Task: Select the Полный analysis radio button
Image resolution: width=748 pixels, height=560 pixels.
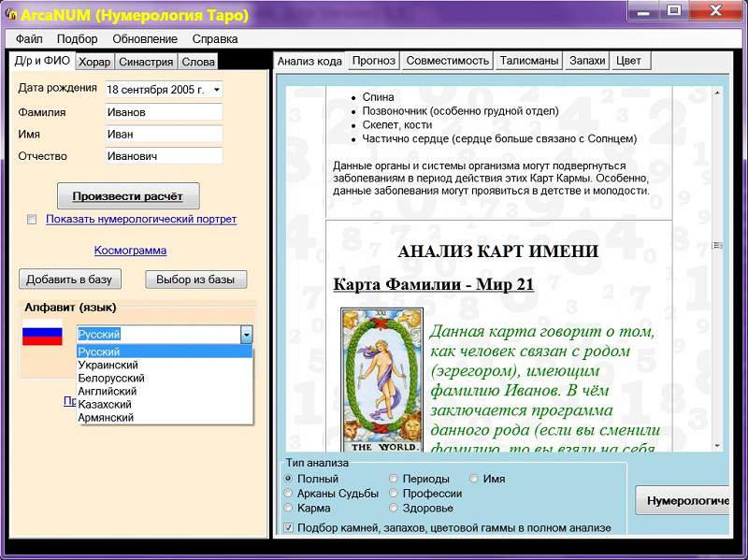Action: click(x=288, y=479)
